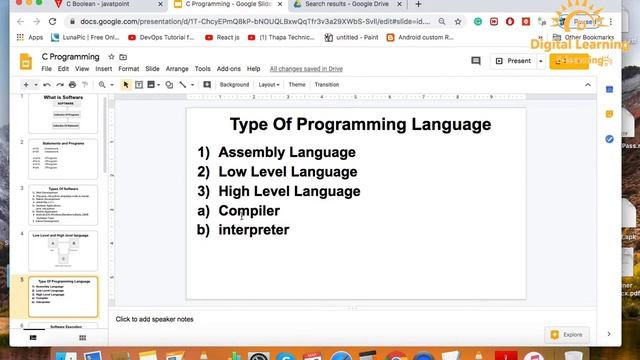Select the shape tool
The width and height of the screenshot is (640, 360).
coord(169,85)
